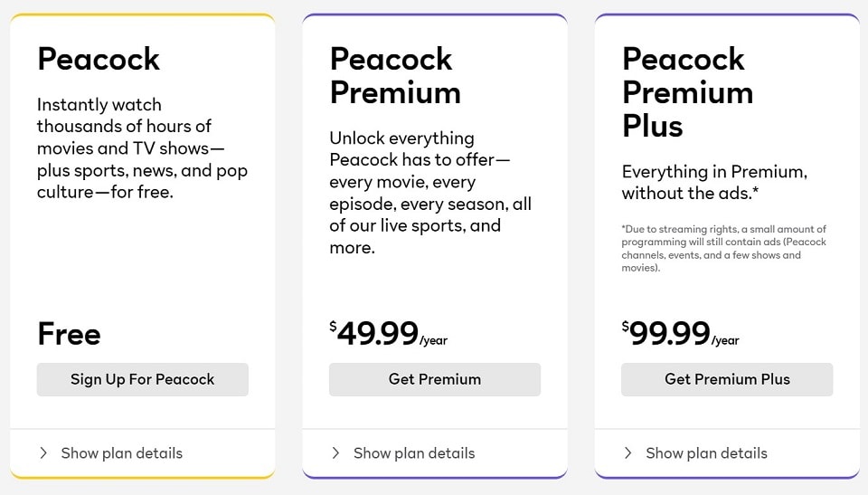The height and width of the screenshot is (495, 868).
Task: Expand plan details for Peacock Premium
Action: (413, 452)
